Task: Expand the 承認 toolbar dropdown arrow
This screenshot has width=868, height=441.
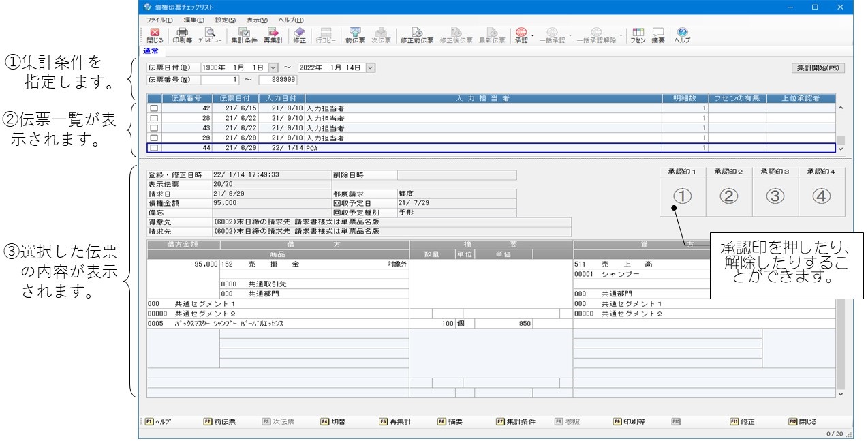Action: (533, 35)
